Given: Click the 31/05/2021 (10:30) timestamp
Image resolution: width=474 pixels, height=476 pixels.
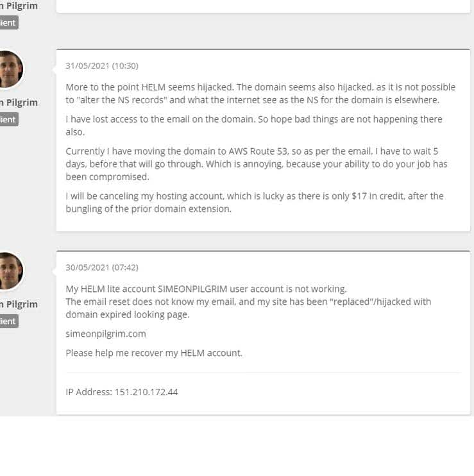Looking at the screenshot, I should [102, 65].
